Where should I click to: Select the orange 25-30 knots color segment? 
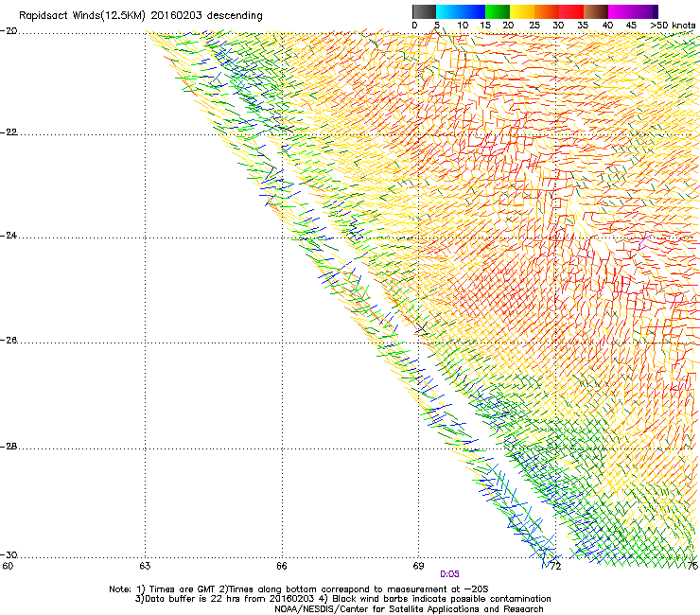[547, 11]
